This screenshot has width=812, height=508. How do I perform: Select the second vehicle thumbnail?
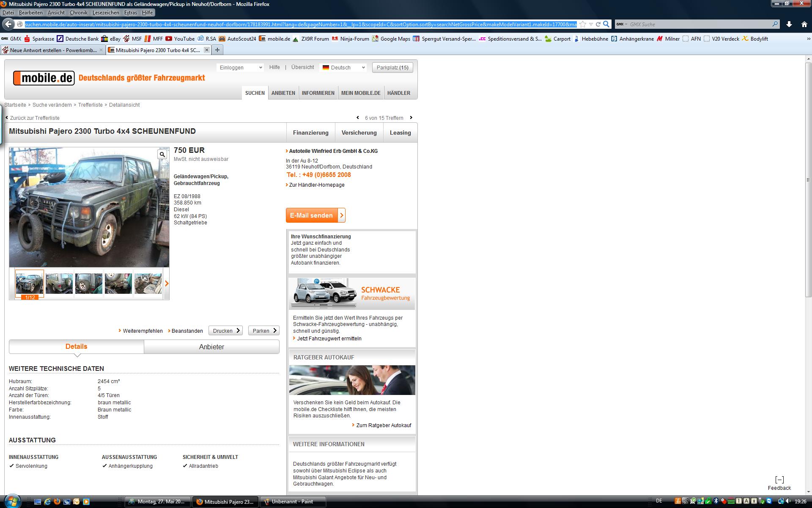59,283
